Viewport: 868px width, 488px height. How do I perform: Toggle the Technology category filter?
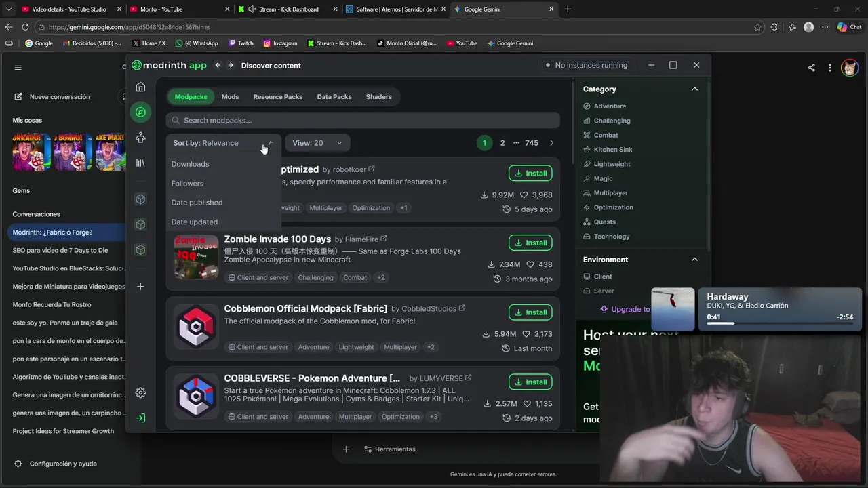click(607, 237)
